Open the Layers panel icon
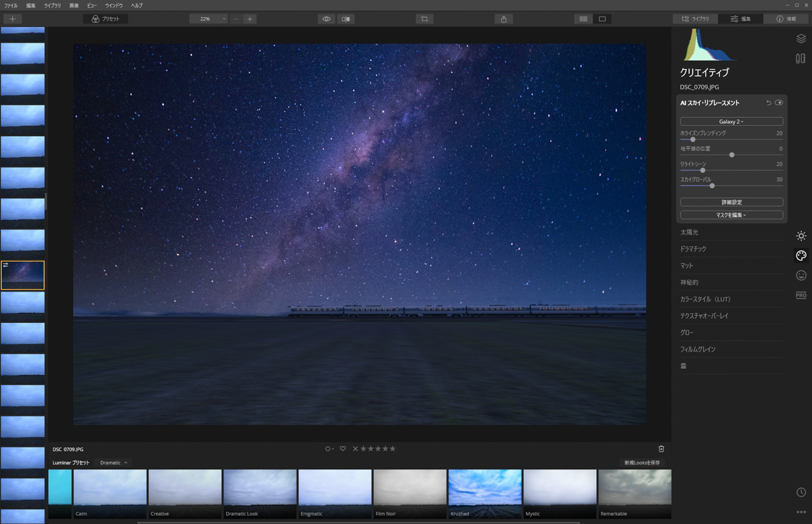The image size is (812, 524). pos(801,39)
